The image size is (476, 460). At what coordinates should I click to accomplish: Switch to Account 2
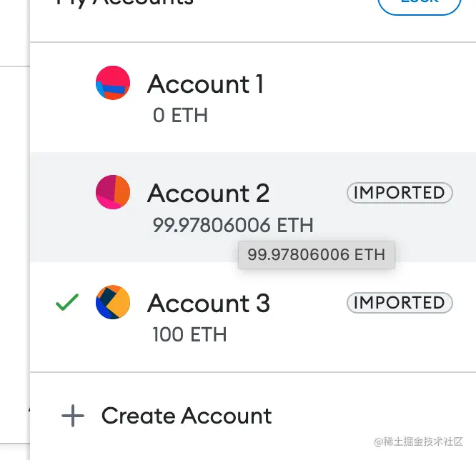(208, 194)
